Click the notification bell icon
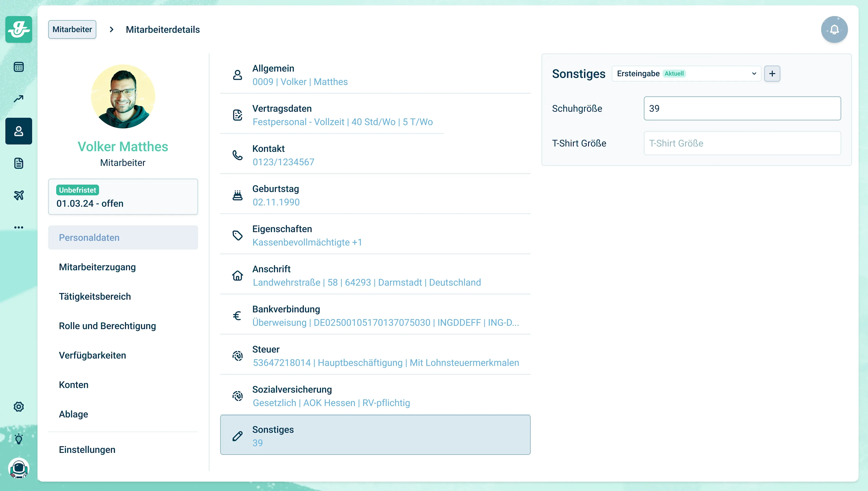Screen dimensions: 868x491 (834, 30)
